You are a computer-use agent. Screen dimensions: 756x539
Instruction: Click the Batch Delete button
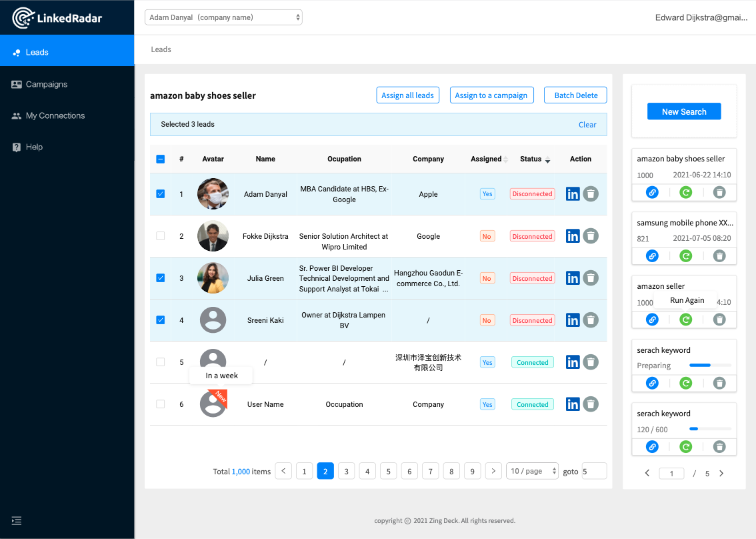576,95
